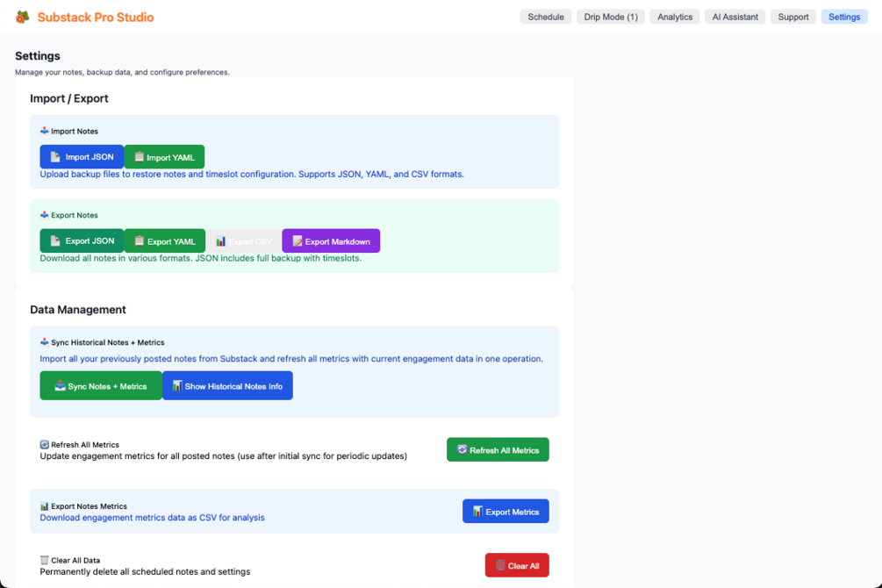Go to the AI Assistant tab
Screen dimensions: 882x588
click(735, 17)
